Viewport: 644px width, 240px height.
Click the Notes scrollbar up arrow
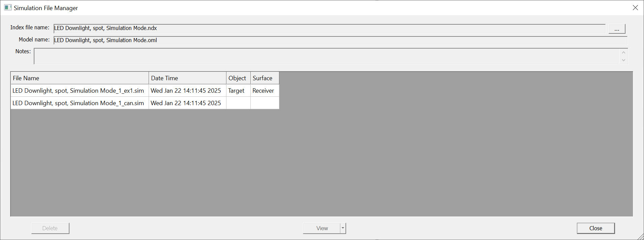623,52
